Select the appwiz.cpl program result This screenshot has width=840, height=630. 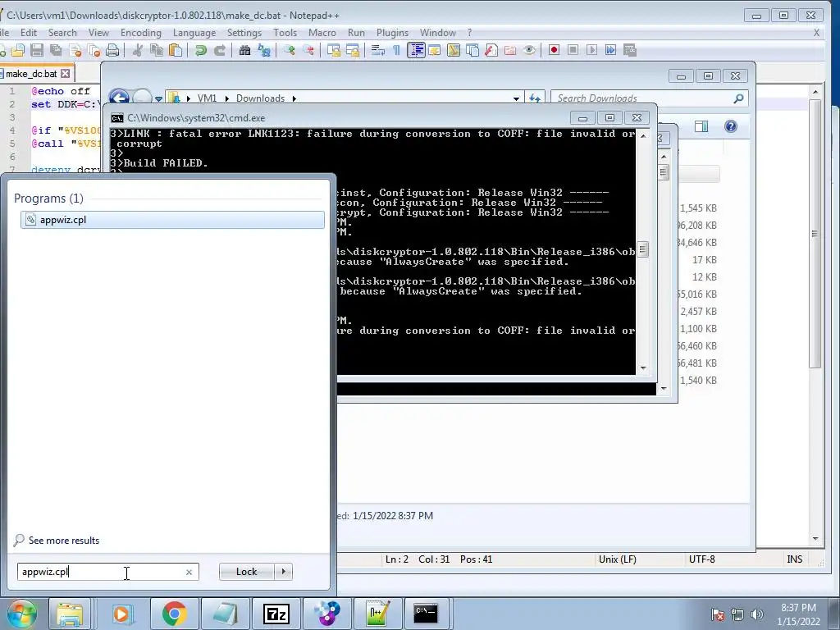[x=172, y=220]
